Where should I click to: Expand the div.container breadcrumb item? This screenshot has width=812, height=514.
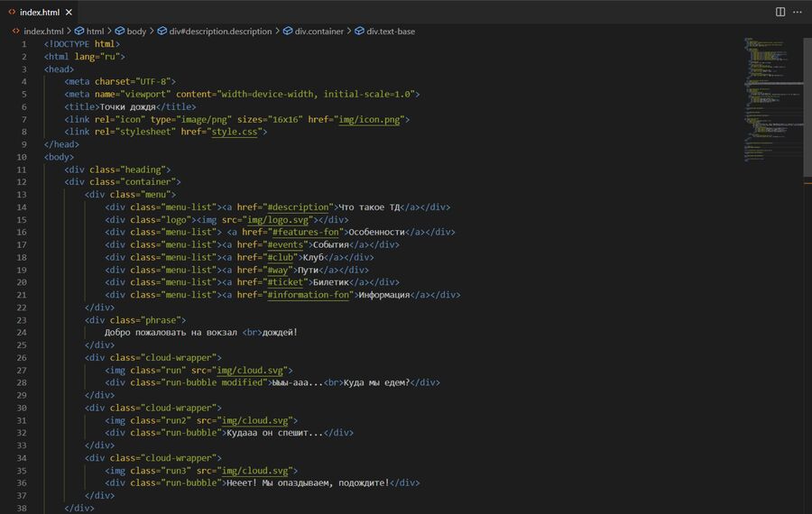(318, 31)
